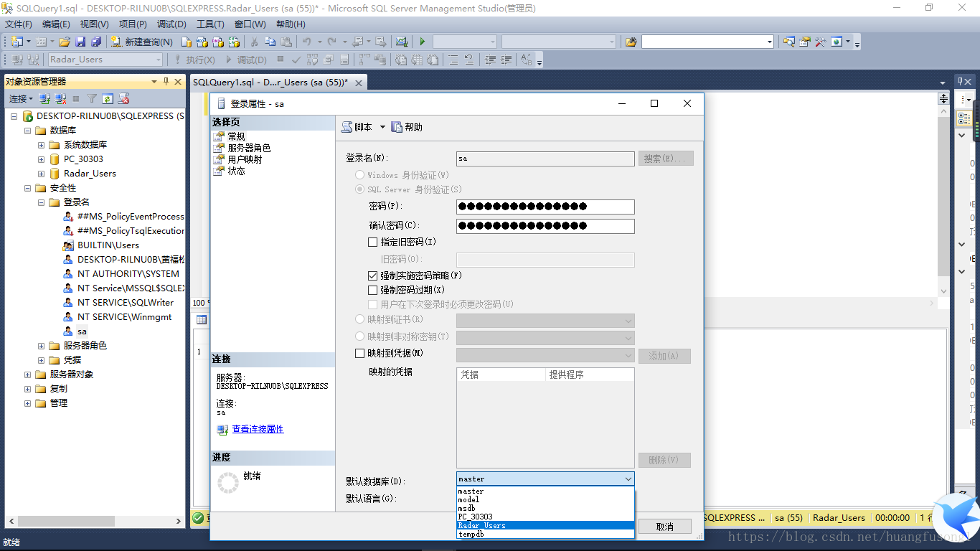The image size is (980, 551).
Task: Expand the PC_30303 database node
Action: click(x=42, y=159)
